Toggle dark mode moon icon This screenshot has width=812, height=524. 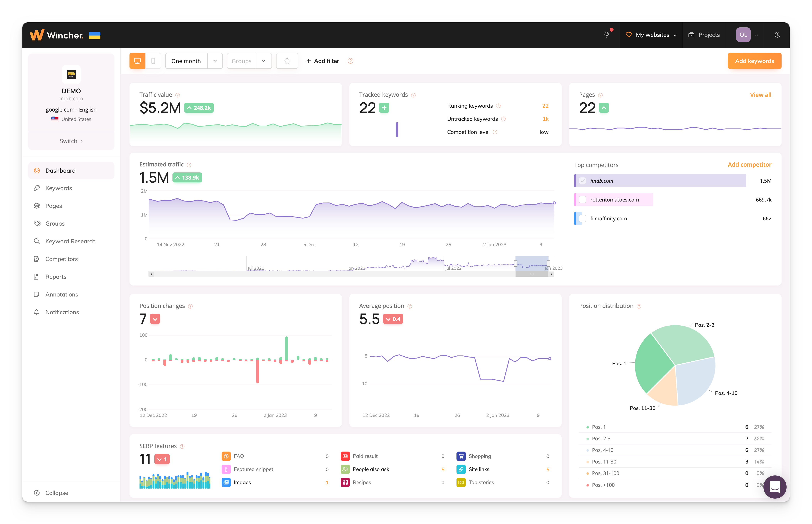point(777,35)
